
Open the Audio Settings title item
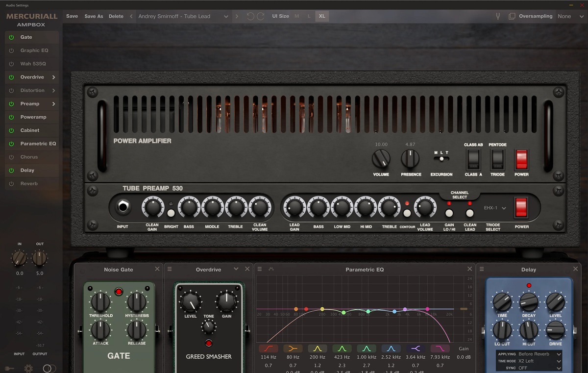pyautogui.click(x=17, y=5)
